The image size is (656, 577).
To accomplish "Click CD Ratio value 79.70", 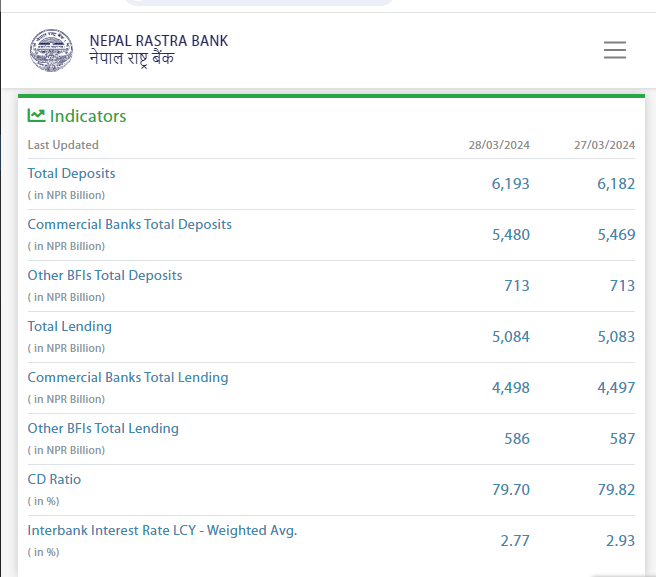I will click(x=510, y=490).
